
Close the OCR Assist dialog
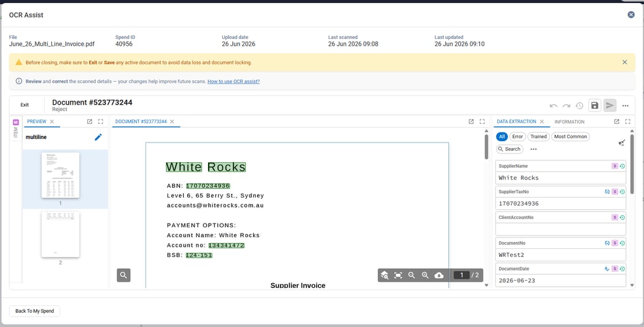point(631,15)
